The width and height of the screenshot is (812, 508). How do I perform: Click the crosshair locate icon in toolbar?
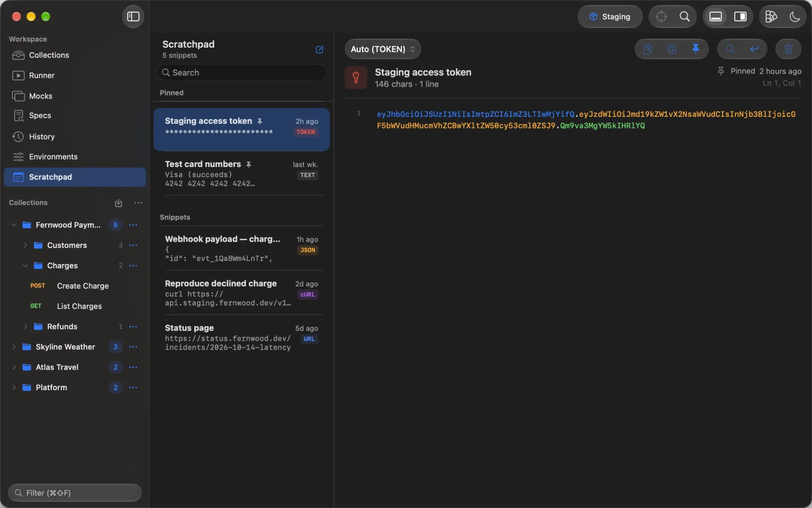pos(661,17)
